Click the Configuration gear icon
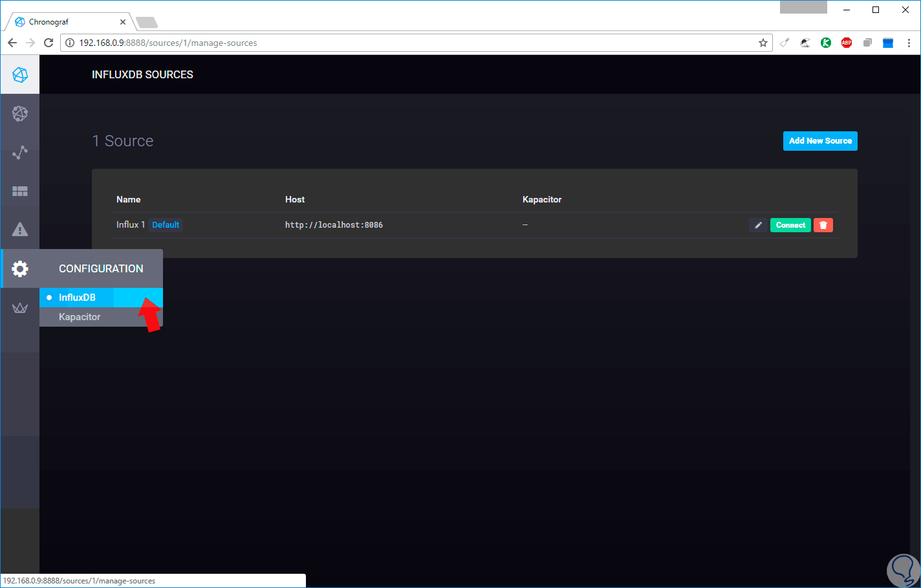921x588 pixels. 20,268
